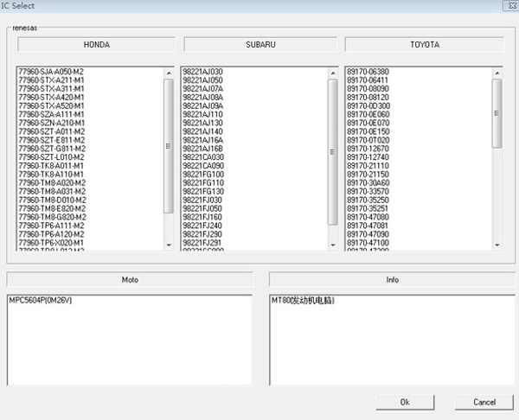Screen dimensions: 519x420
Task: Click up arrow of HONDA list scrollbar
Action: 169,73
